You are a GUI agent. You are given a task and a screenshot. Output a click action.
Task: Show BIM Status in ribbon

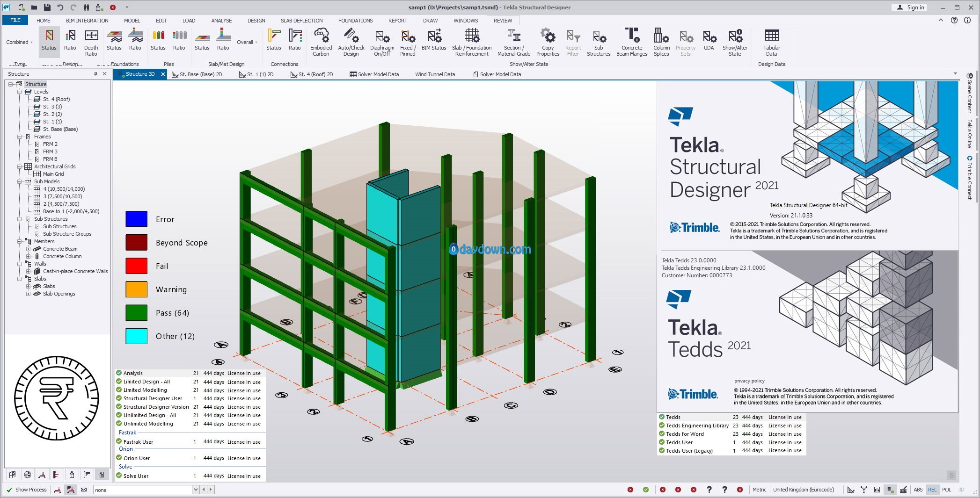(x=434, y=39)
